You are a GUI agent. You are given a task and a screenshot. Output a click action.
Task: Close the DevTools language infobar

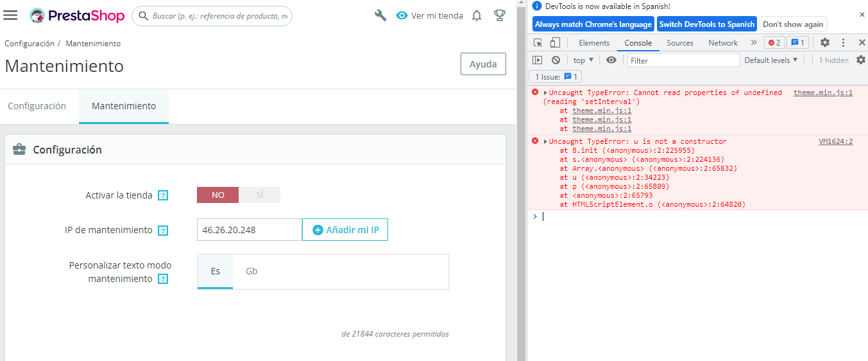(x=862, y=14)
